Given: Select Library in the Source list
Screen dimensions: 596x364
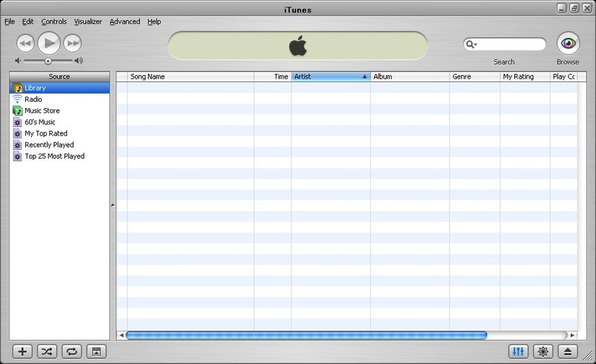Looking at the screenshot, I should pyautogui.click(x=60, y=88).
